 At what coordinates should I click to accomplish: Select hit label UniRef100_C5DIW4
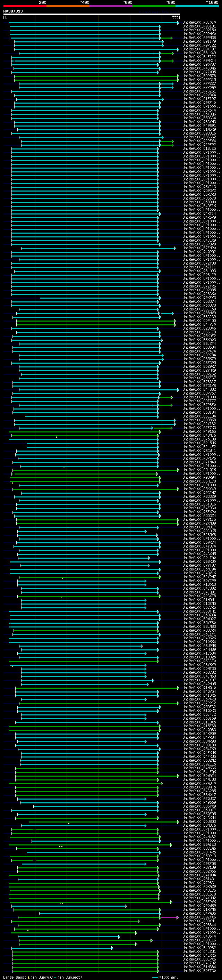click(199, 412)
